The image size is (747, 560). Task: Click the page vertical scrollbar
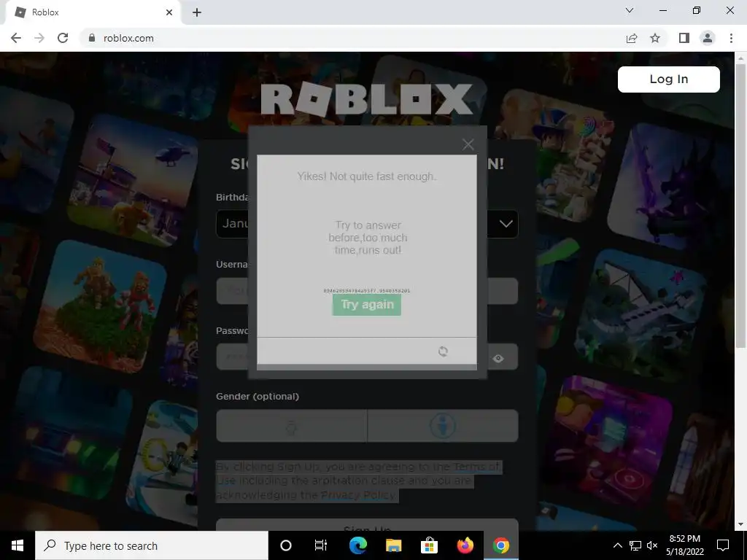pos(740,205)
